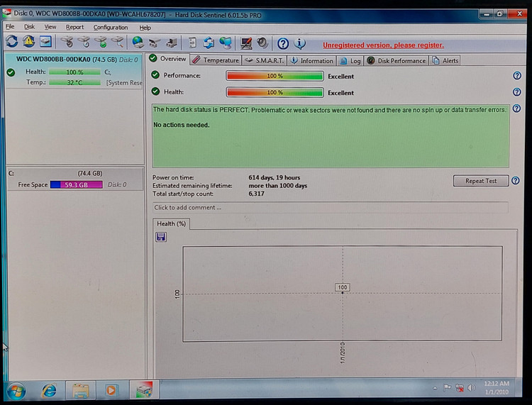532x405 pixels.
Task: Click the save floppy icon above health chart
Action: 161,237
